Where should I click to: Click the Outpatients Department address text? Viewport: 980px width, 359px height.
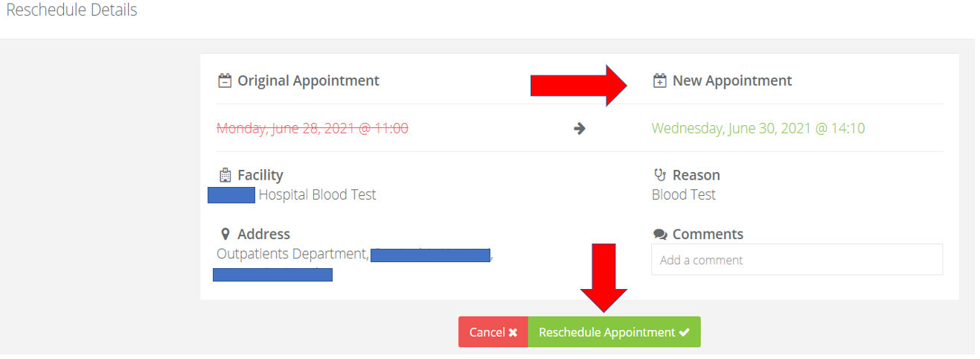tap(292, 254)
